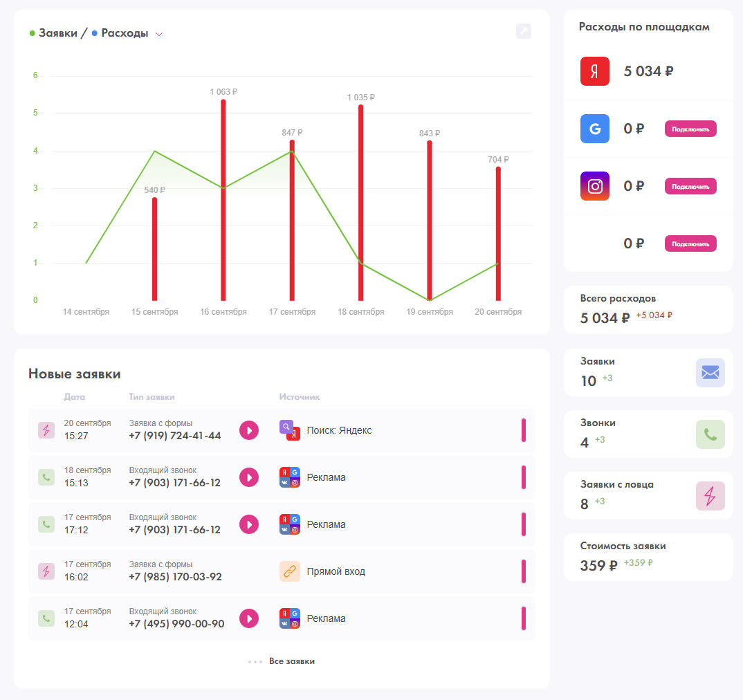Click the 14 сентября axis label
743x700 pixels.
86,312
